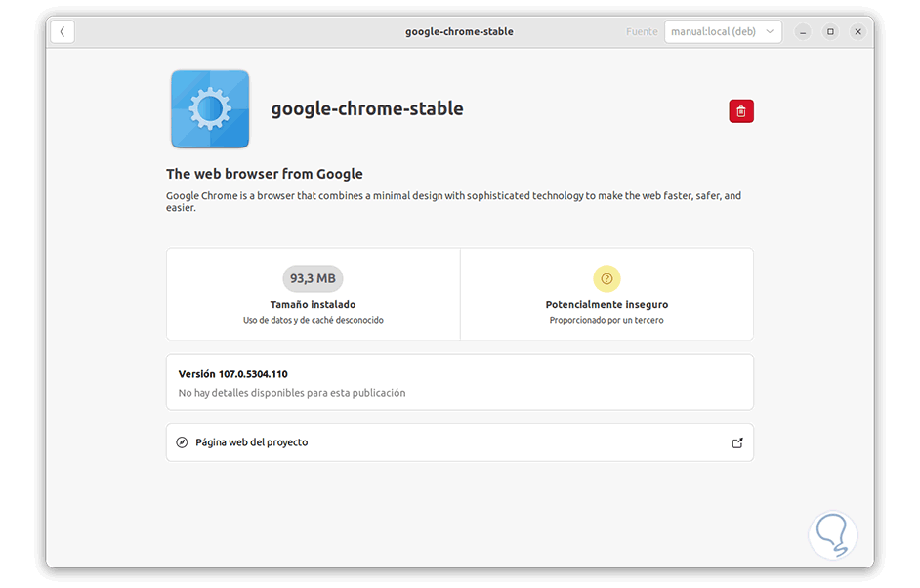Click the google-chrome-stable window title
Viewport: 920px width, 588px height.
click(459, 30)
